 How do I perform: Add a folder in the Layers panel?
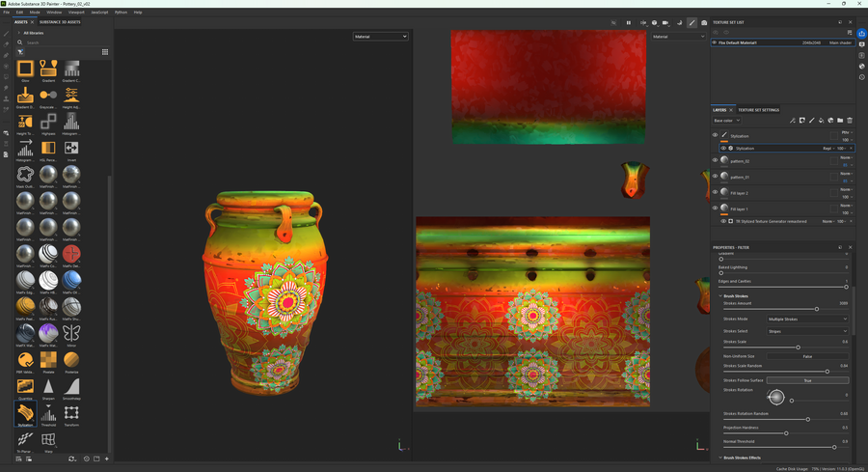(840, 121)
